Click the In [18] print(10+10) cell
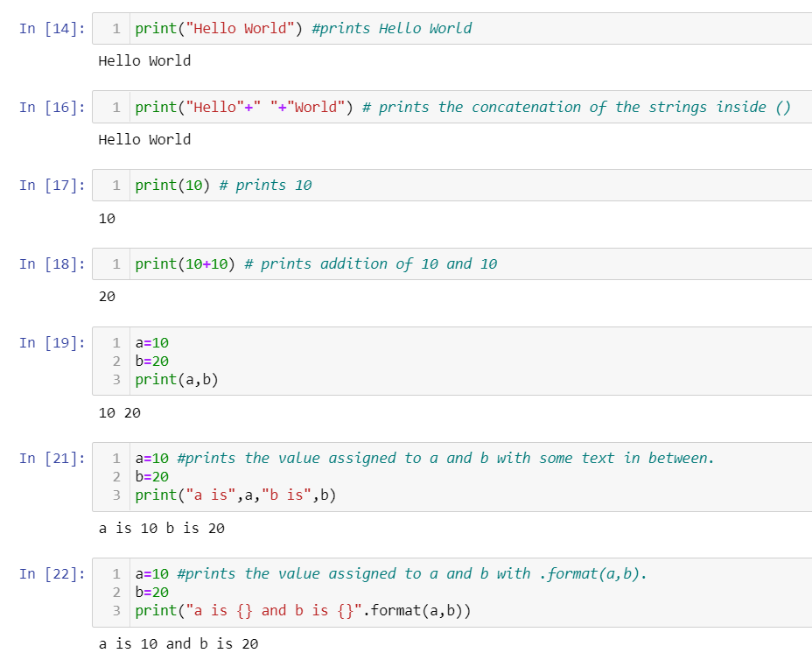 click(452, 264)
